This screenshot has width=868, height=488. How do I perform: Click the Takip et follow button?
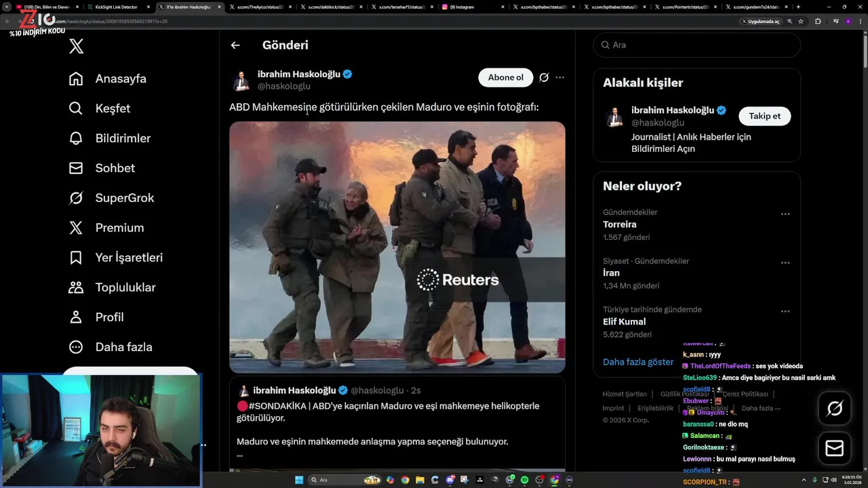coord(764,116)
